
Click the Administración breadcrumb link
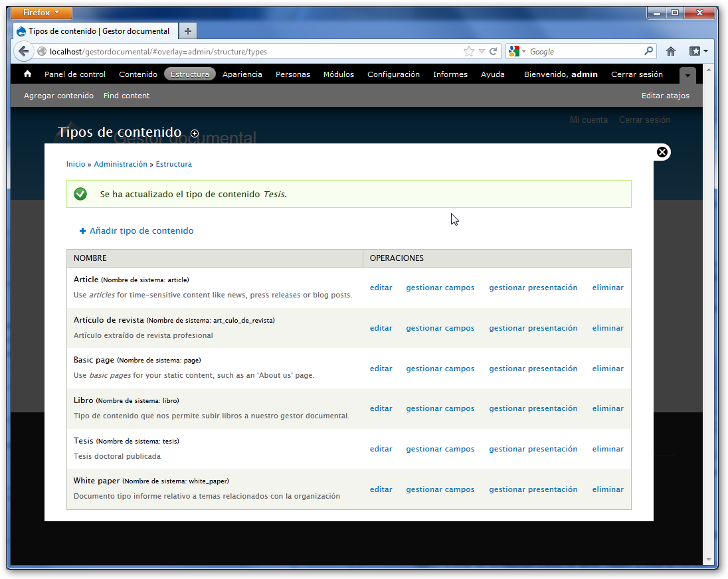pos(120,164)
